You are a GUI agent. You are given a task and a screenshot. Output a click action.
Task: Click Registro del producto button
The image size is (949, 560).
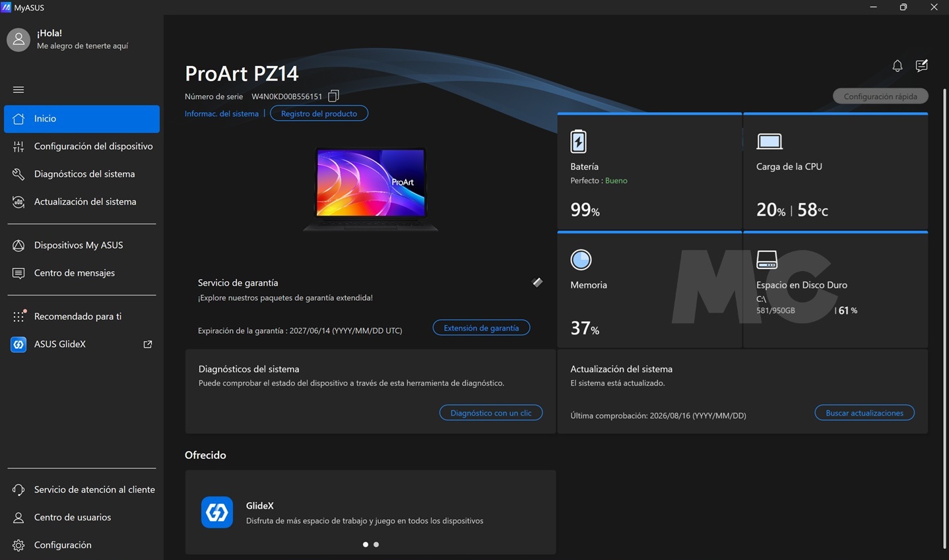[319, 113]
